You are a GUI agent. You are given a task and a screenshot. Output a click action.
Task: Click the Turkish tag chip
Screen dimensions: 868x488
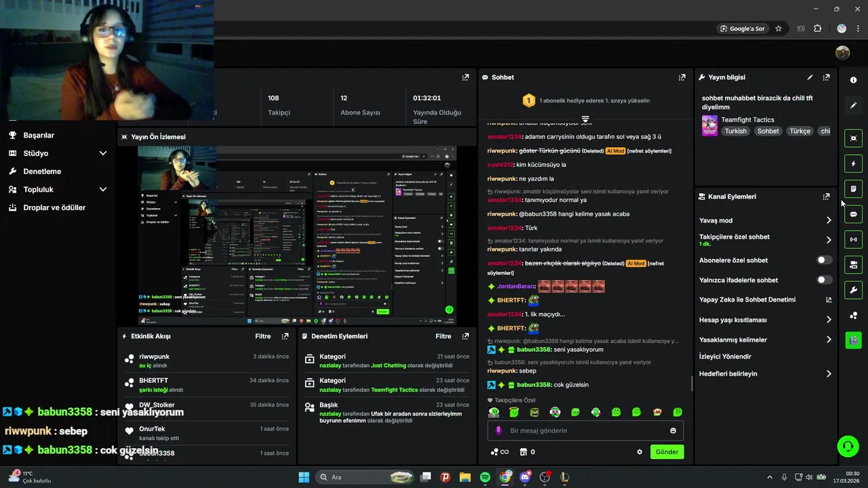pos(736,131)
